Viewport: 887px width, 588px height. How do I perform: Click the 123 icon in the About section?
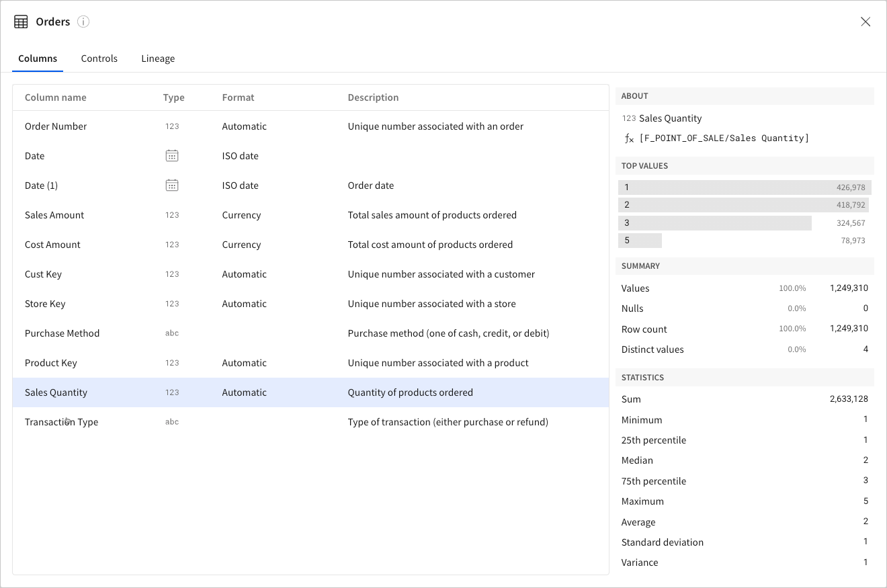[x=629, y=118]
